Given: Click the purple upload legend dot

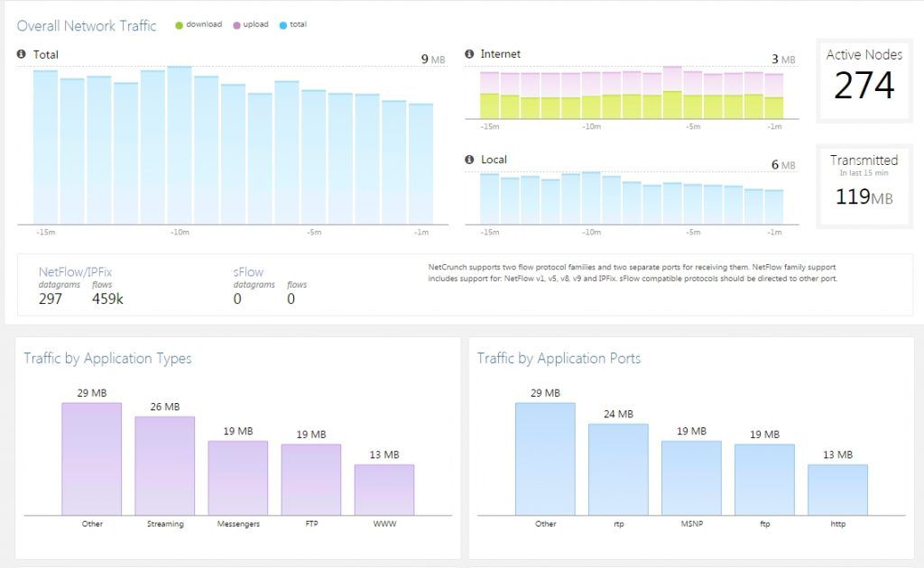Looking at the screenshot, I should pos(237,24).
